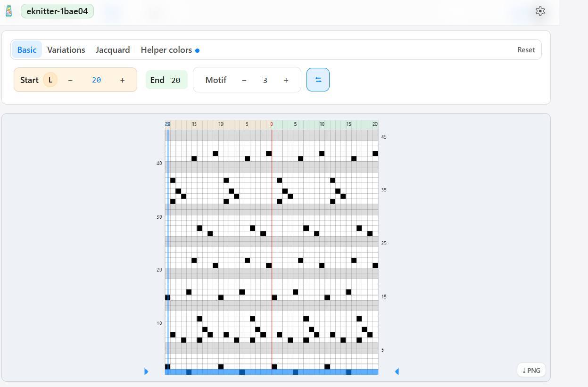
Task: Decrease the Motif count
Action: pos(244,80)
